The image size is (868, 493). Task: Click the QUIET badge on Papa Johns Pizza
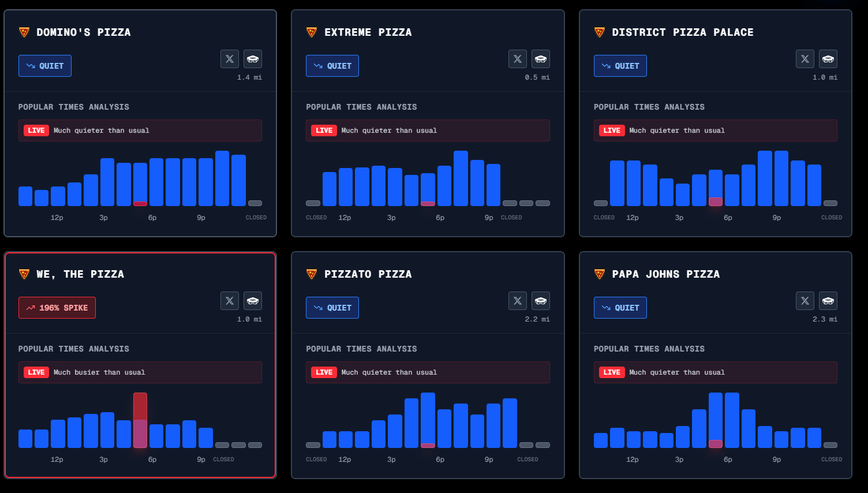[620, 308]
